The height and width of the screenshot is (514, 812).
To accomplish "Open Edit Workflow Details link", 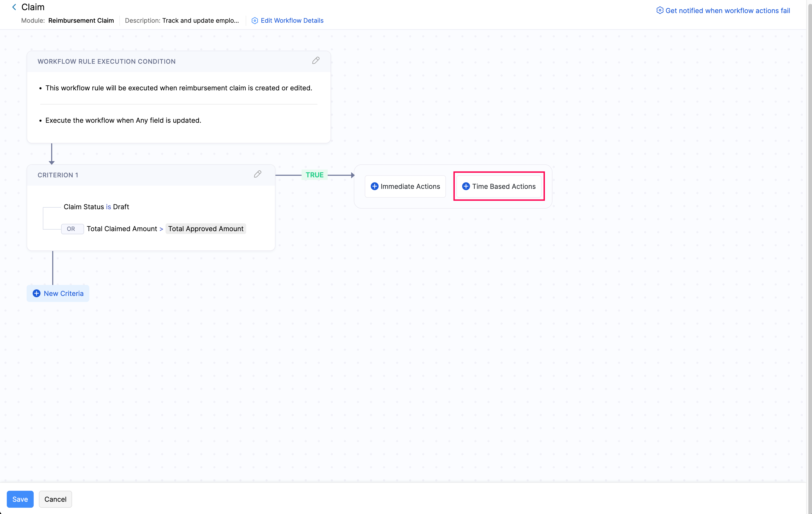I will pos(292,21).
